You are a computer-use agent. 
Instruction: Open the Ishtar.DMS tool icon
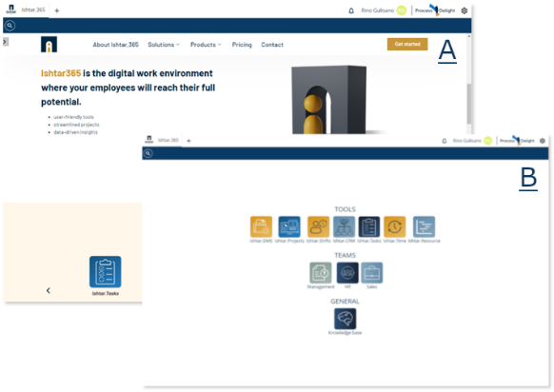(261, 226)
